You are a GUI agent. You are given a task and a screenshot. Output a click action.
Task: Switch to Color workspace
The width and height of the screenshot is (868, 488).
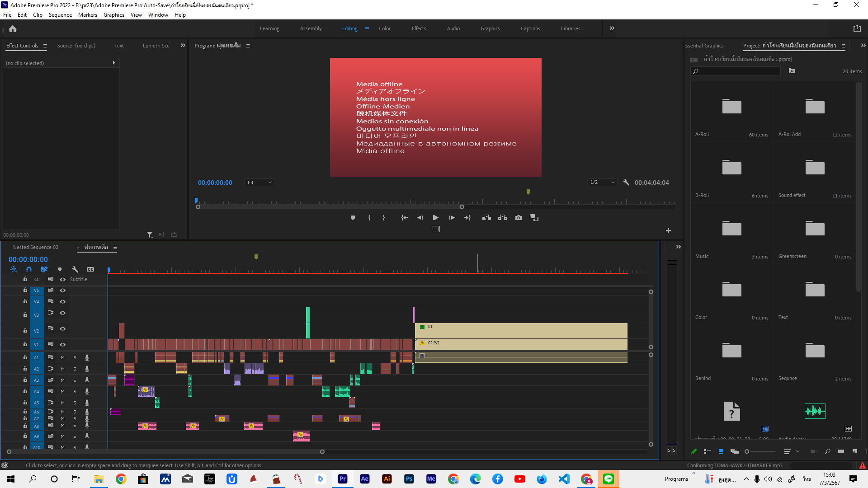point(385,28)
